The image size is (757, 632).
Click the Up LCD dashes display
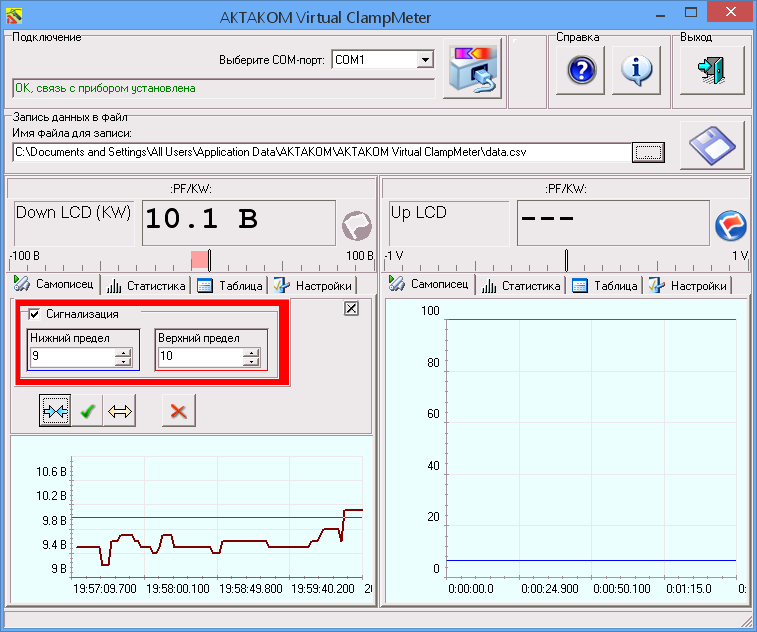(x=613, y=223)
